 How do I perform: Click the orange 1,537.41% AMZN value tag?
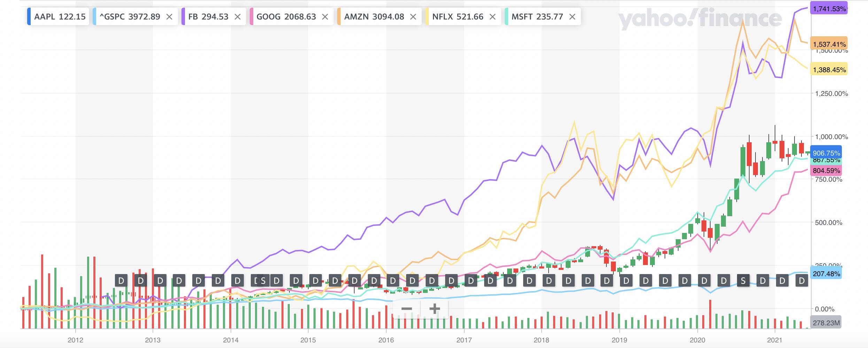(x=829, y=44)
